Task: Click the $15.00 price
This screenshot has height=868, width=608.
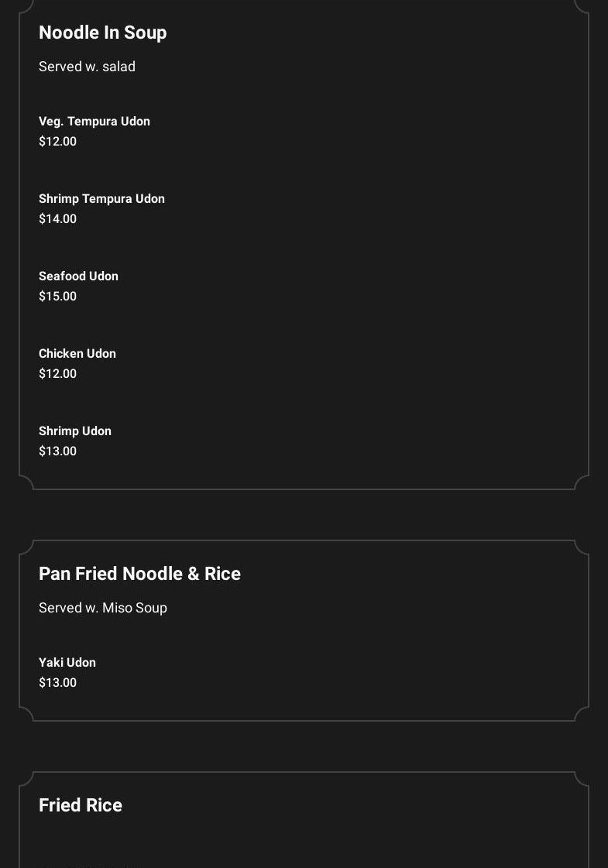Action: pyautogui.click(x=57, y=297)
